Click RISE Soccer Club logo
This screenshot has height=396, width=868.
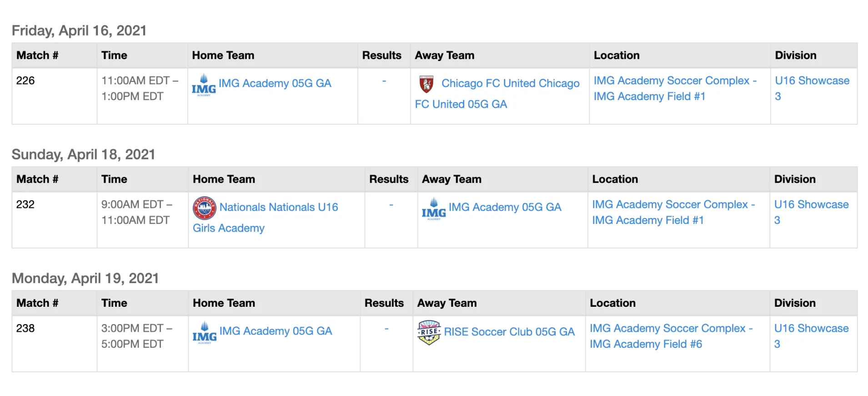pyautogui.click(x=429, y=332)
